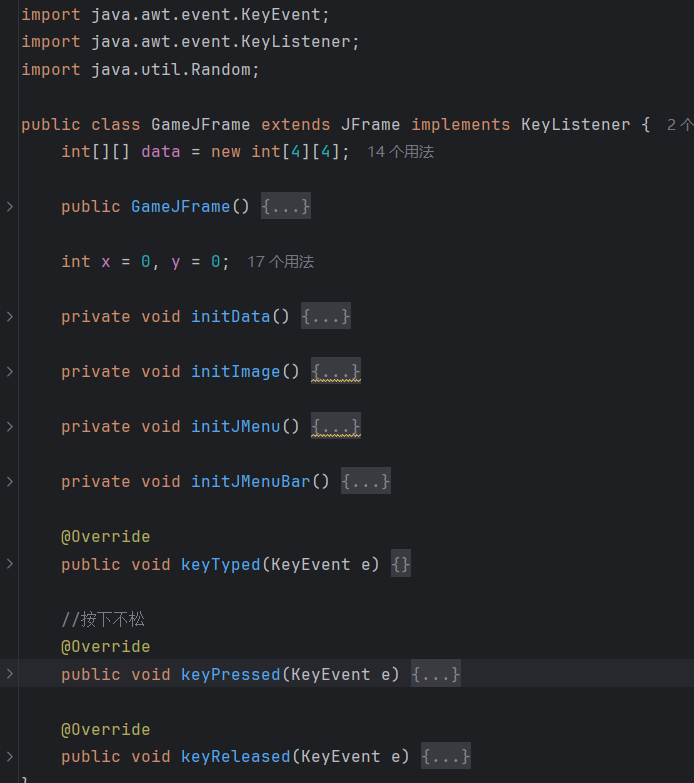Click the @Override annotation above keyPressed
Viewport: 694px width, 783px height.
106,646
